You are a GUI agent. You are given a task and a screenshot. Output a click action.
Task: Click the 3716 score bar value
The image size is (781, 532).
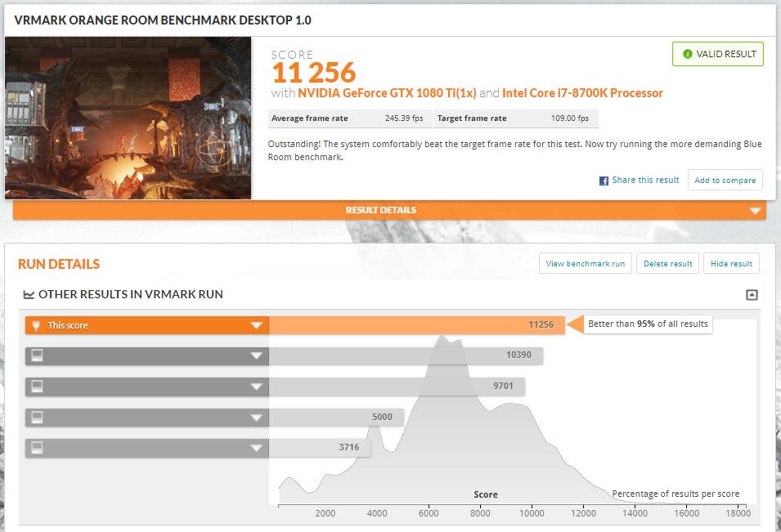348,447
